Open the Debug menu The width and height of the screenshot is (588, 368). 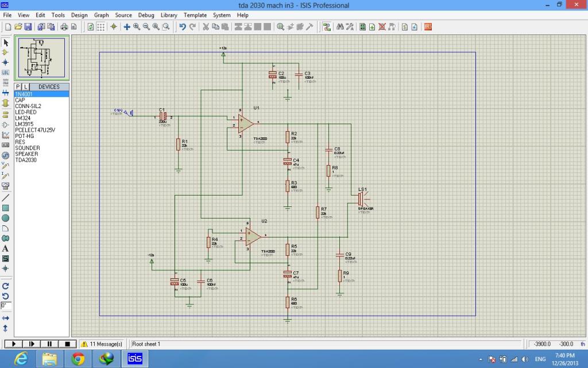point(146,15)
